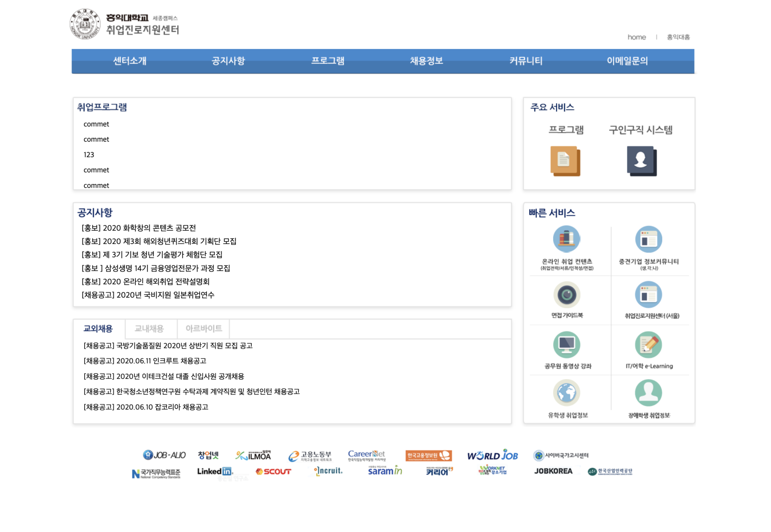Open the 면접 가이드북 camera icon
Screen dimensions: 771x532
click(x=567, y=295)
